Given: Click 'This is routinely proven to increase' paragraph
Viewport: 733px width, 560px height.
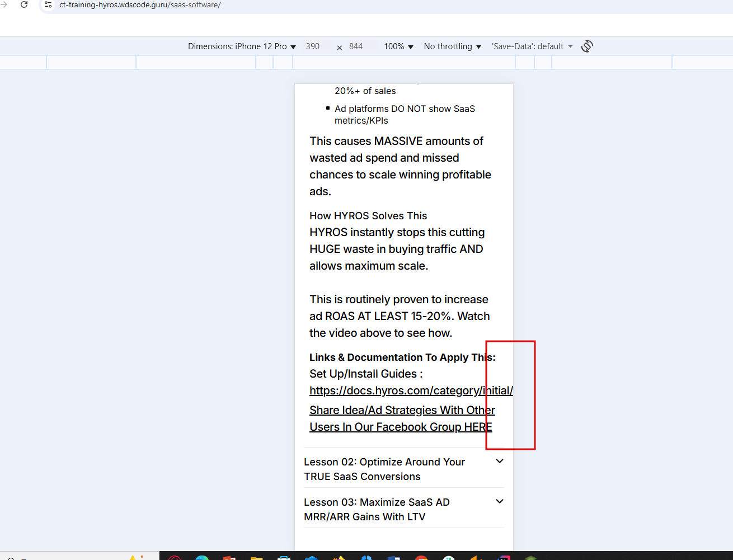Looking at the screenshot, I should point(400,316).
